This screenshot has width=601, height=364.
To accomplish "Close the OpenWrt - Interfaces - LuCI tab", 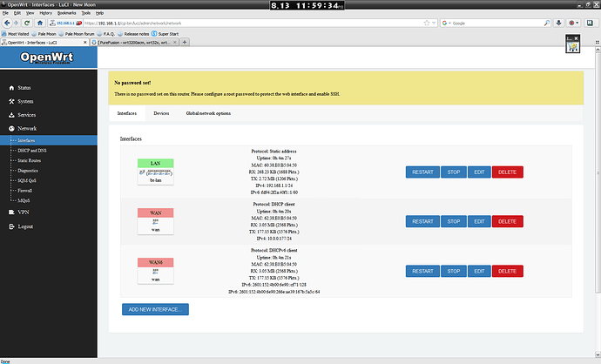I will point(85,42).
